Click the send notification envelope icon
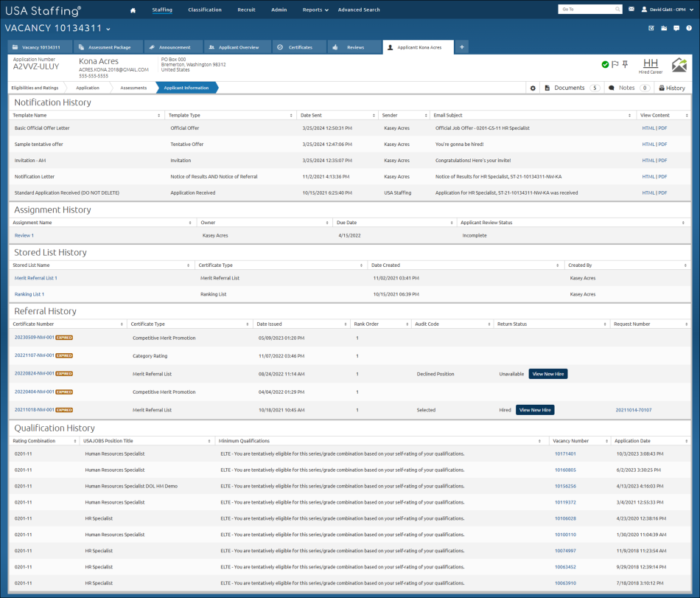The height and width of the screenshot is (598, 700). point(679,65)
